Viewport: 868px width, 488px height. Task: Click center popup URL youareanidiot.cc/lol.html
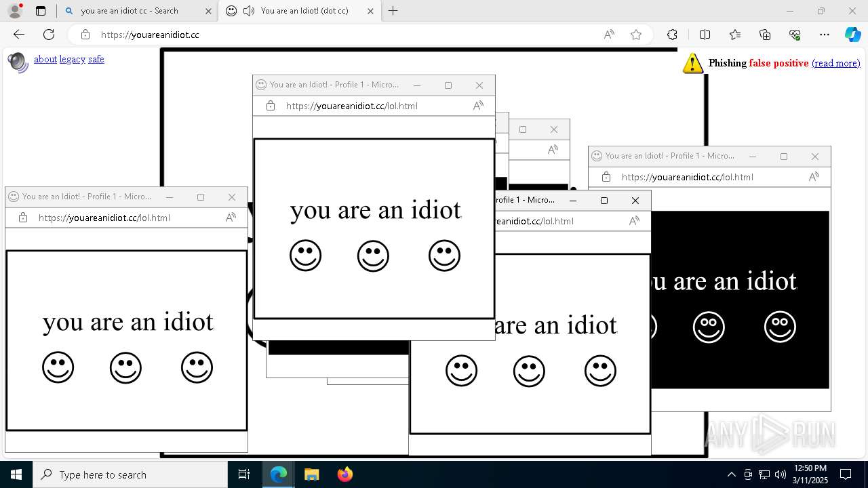352,106
